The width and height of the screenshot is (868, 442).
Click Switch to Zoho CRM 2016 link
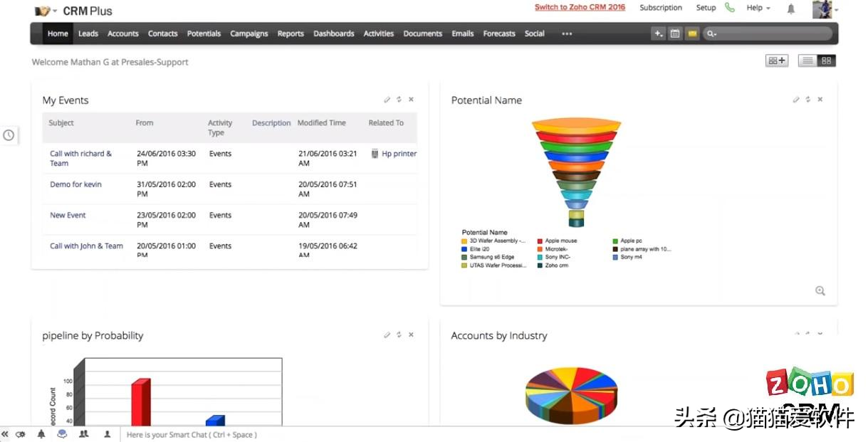(x=580, y=8)
